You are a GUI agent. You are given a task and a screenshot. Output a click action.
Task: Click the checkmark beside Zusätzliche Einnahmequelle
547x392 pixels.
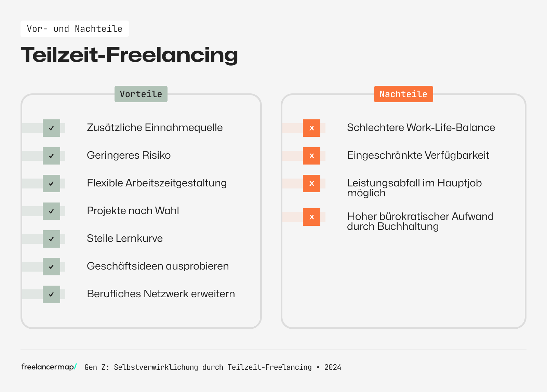(51, 128)
